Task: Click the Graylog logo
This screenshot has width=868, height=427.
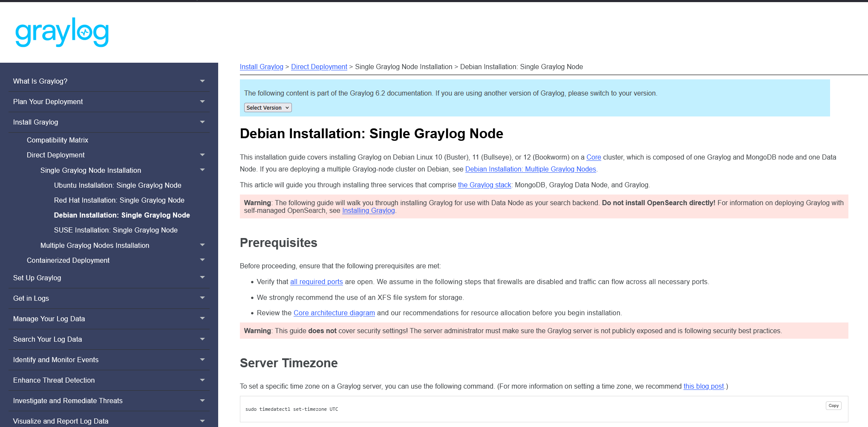Action: 62,32
